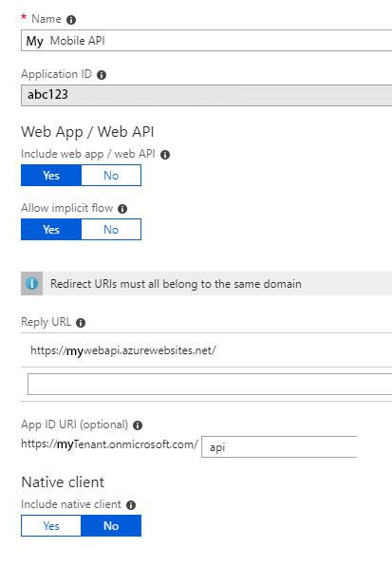Viewport: 392px width, 585px height.
Task: Click the App ID URI field containing api
Action: click(279, 446)
